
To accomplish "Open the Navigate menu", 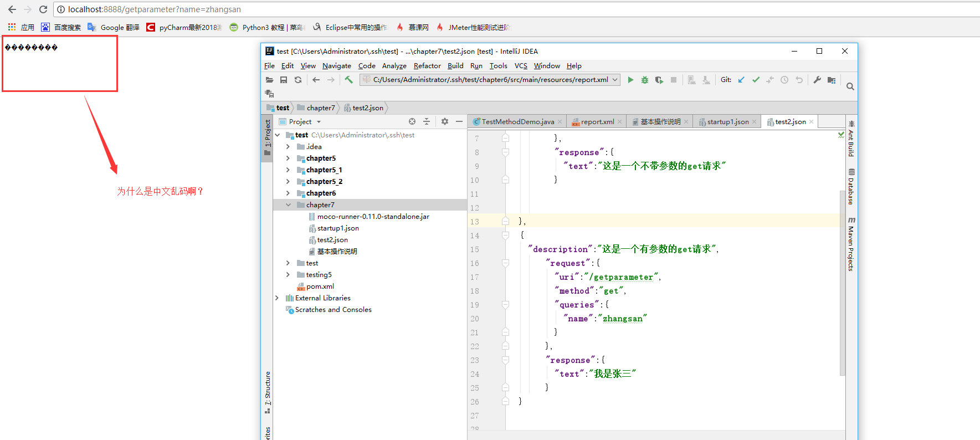I will click(x=337, y=66).
